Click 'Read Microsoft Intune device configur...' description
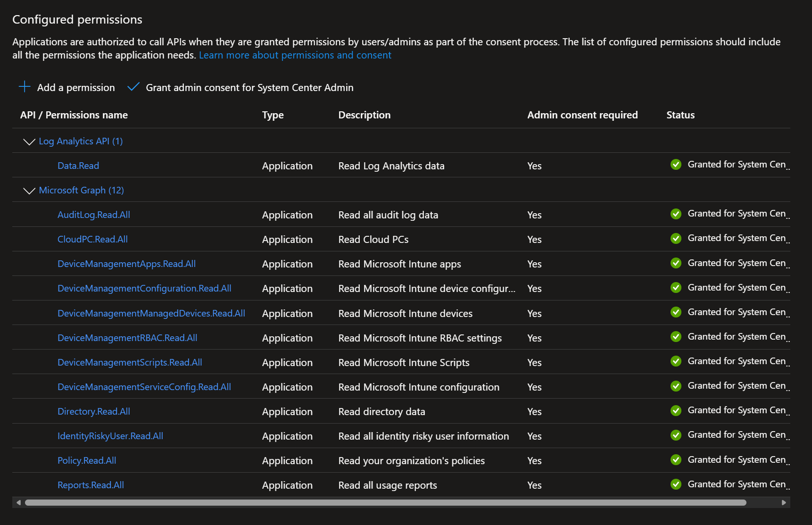This screenshot has height=525, width=812. point(427,289)
